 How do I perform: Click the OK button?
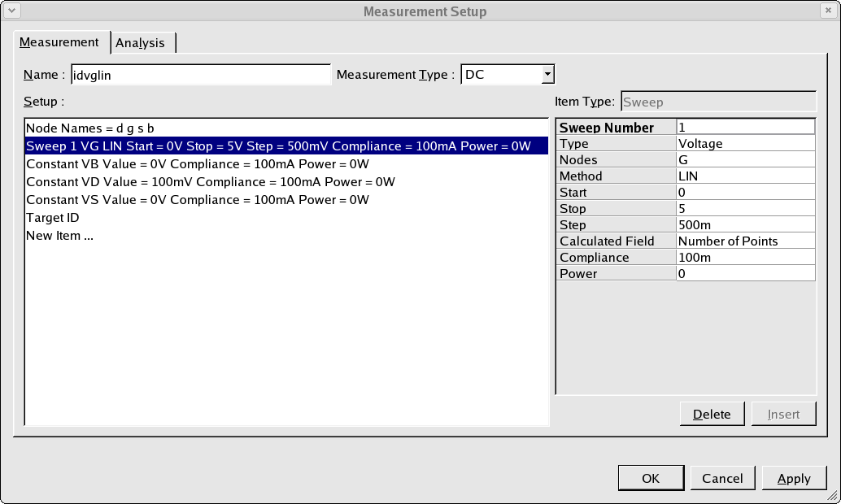point(651,478)
